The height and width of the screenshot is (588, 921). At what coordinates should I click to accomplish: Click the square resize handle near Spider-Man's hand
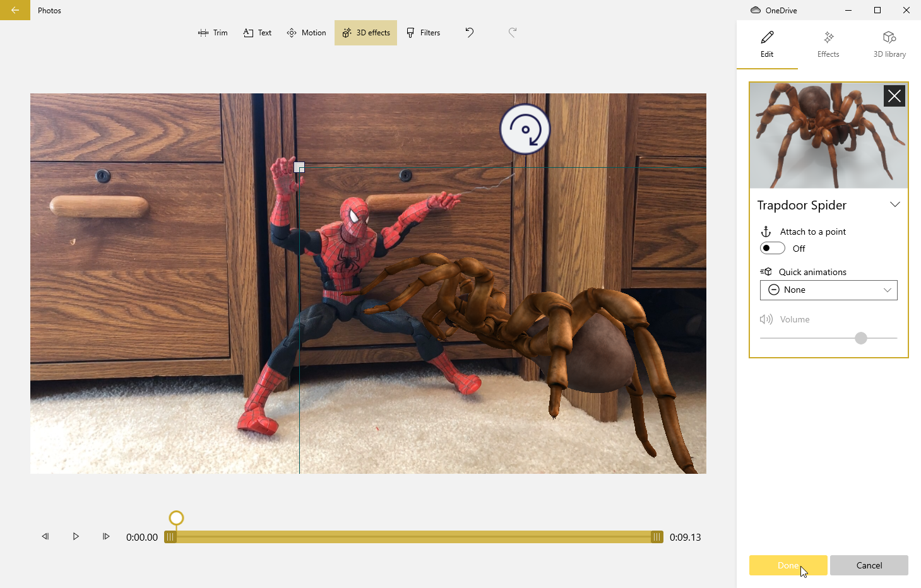point(299,167)
